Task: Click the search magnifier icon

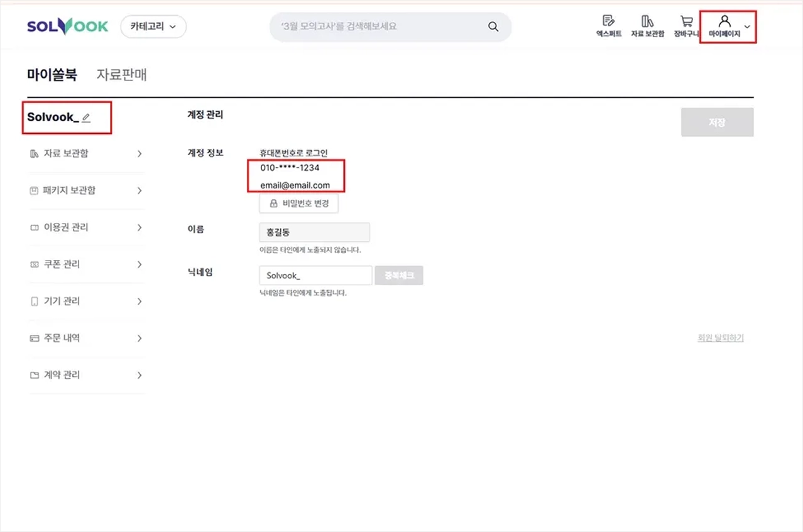Action: tap(493, 27)
